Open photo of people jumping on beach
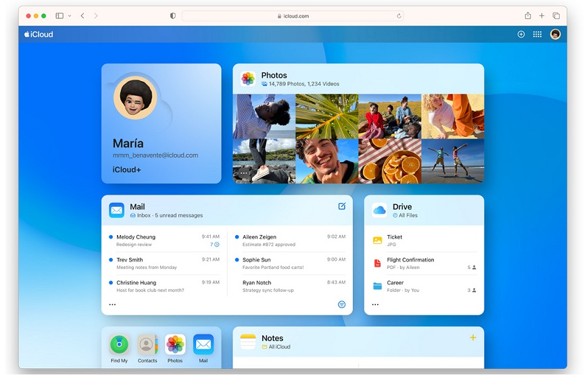 pos(453,161)
